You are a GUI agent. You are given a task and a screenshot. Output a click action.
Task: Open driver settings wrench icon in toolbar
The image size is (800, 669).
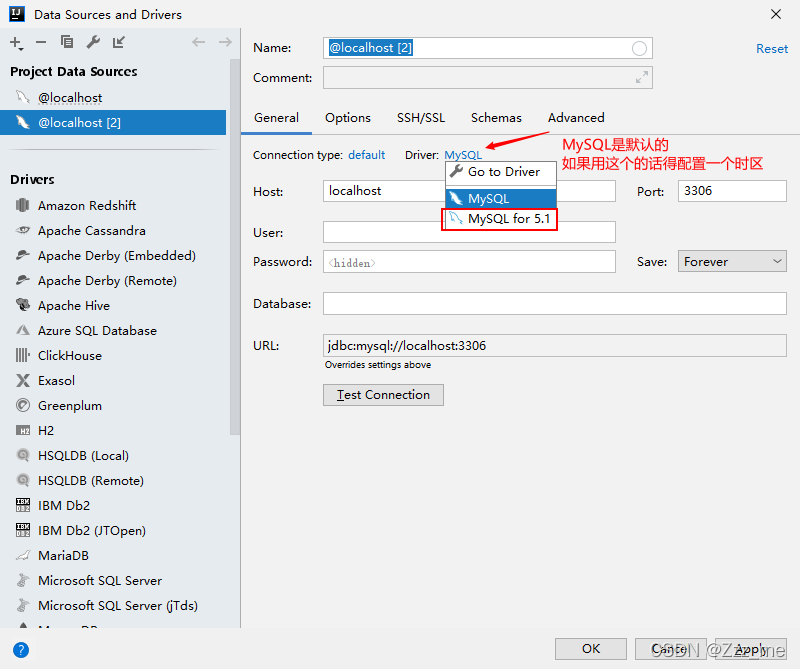point(93,42)
